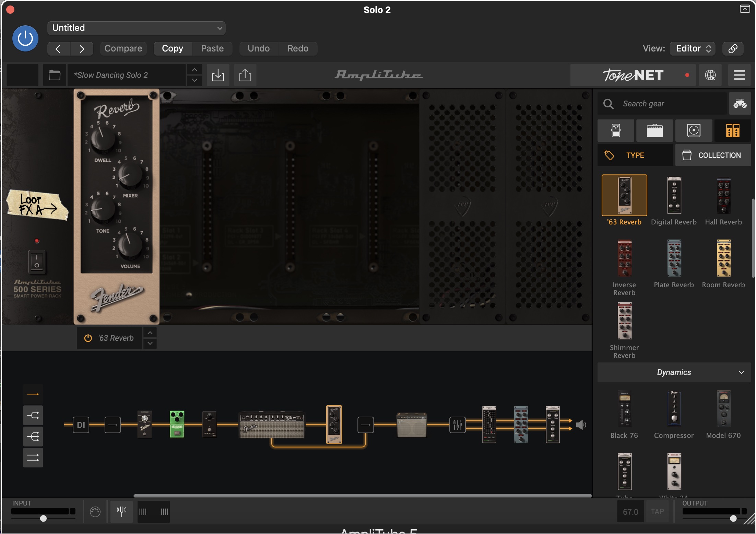Image resolution: width=756 pixels, height=534 pixels.
Task: Open the Custom Shop car icon
Action: click(x=740, y=104)
